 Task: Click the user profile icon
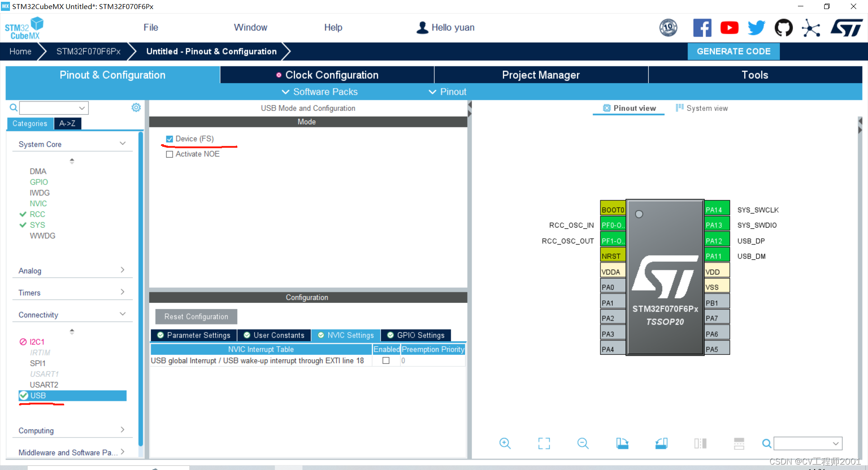click(x=422, y=28)
